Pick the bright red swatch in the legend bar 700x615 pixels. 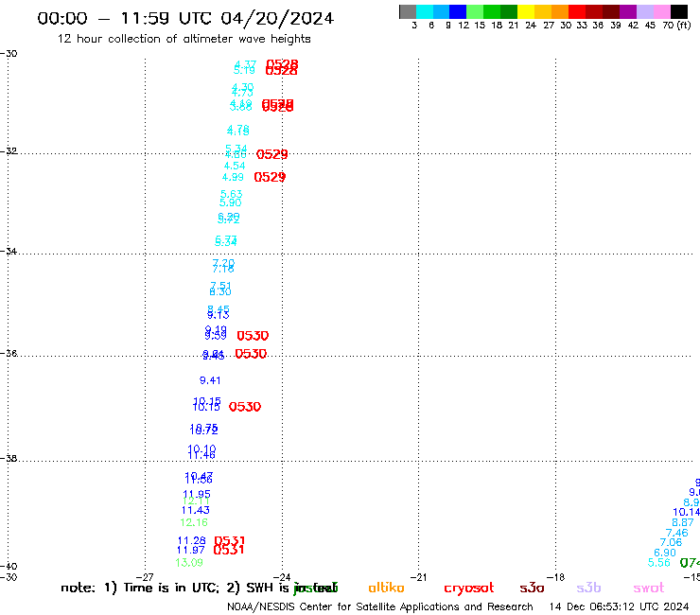[x=577, y=11]
